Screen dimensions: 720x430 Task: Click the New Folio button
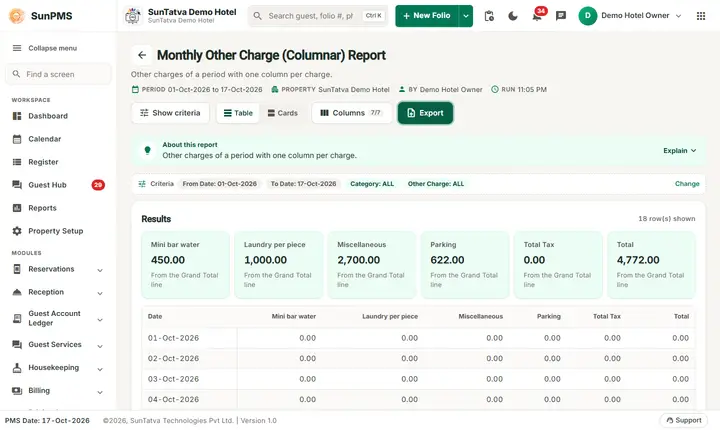pos(427,16)
